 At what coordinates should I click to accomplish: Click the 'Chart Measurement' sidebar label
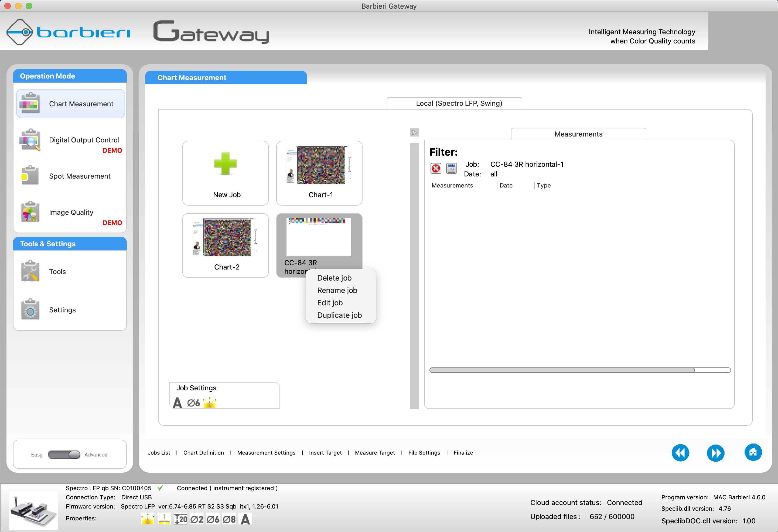click(x=81, y=104)
